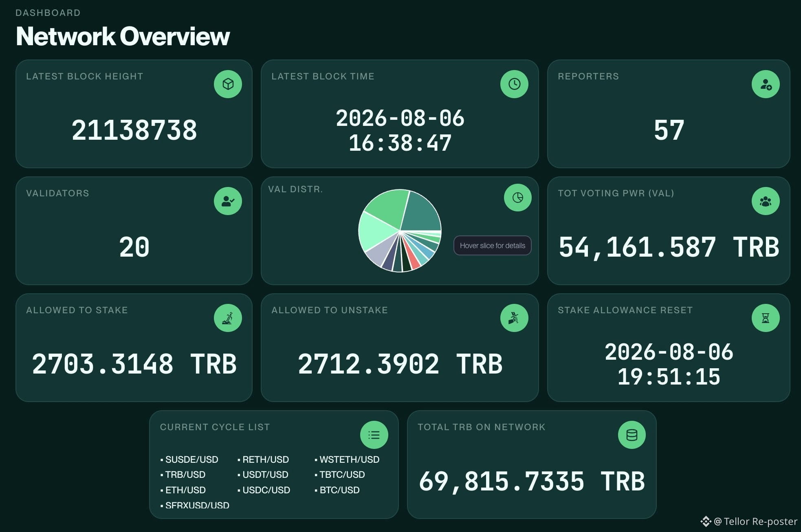Click the validators count 20
This screenshot has height=532, width=801.
[x=134, y=247]
